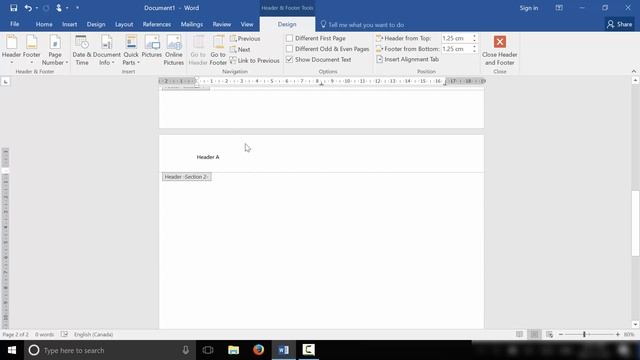This screenshot has height=360, width=640.
Task: Open the File menu
Action: point(15,24)
